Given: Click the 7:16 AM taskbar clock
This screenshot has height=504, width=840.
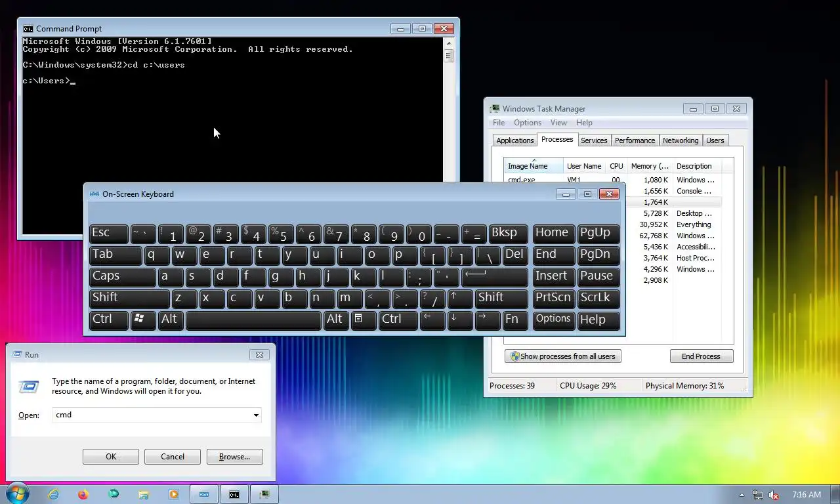Looking at the screenshot, I should click(x=807, y=495).
